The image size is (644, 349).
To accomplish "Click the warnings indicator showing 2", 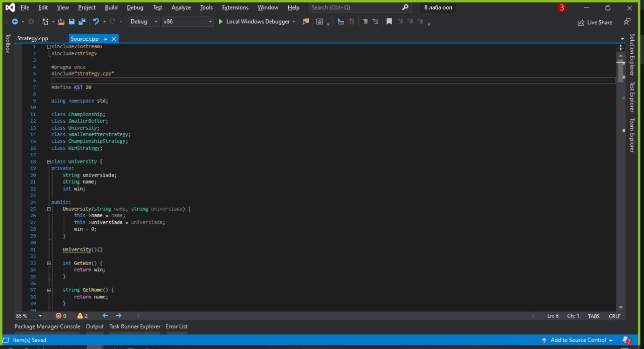I will 83,316.
